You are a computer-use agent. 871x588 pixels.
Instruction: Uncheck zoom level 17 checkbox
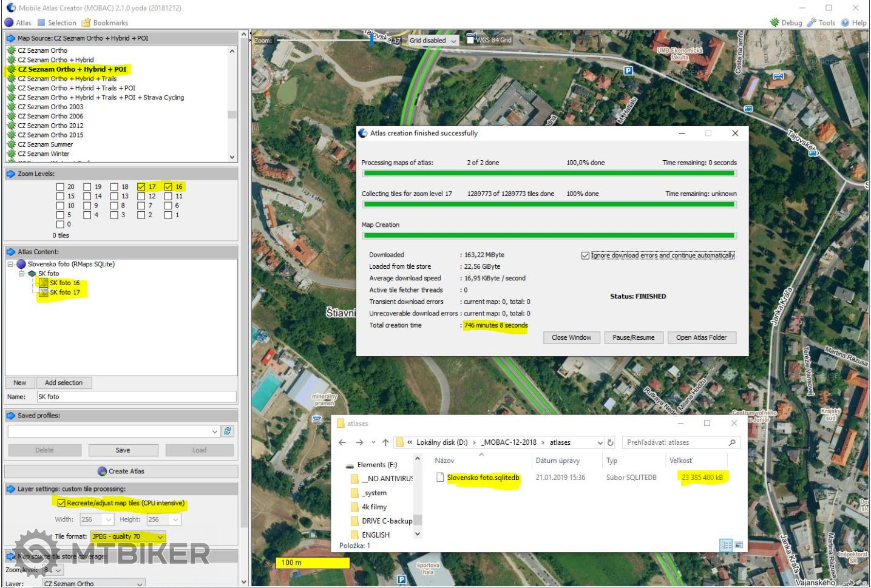141,187
